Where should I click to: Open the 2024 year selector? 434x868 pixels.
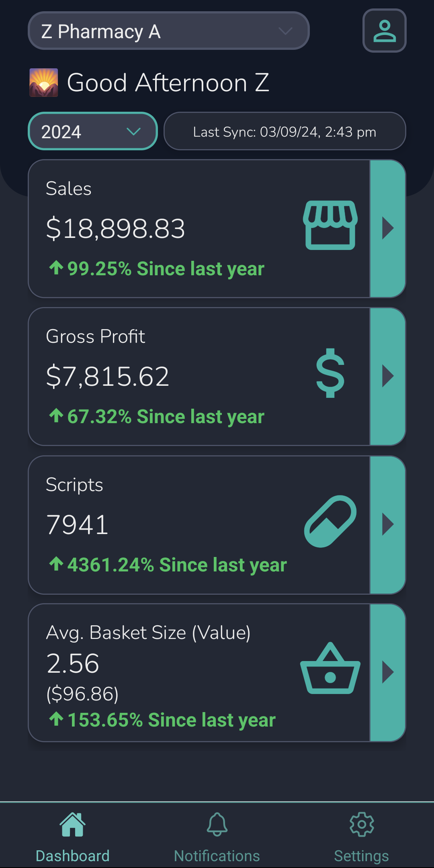tap(92, 131)
